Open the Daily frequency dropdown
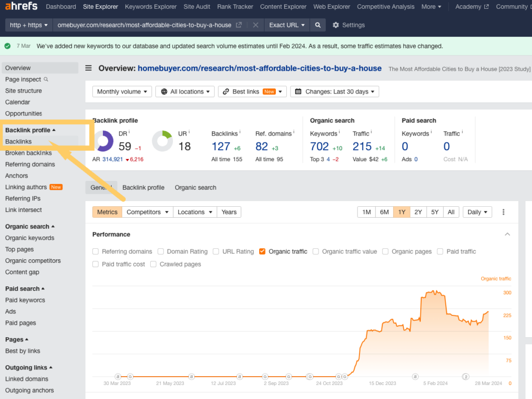 (x=477, y=212)
